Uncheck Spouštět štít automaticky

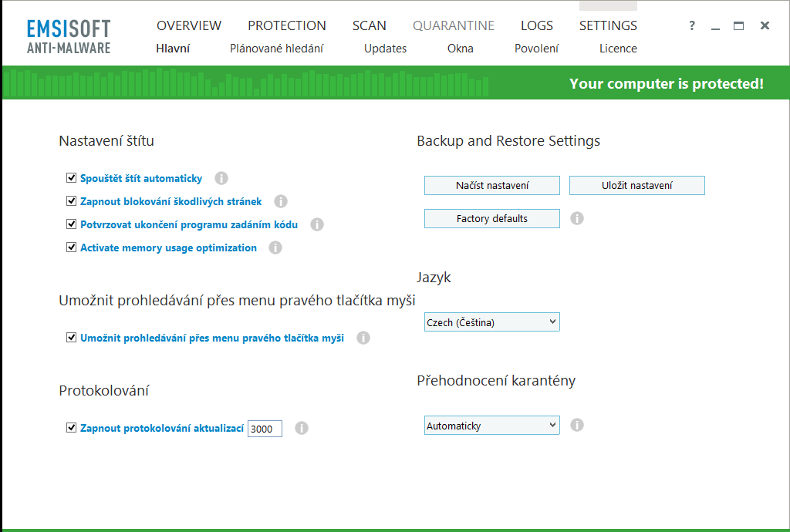[x=72, y=179]
